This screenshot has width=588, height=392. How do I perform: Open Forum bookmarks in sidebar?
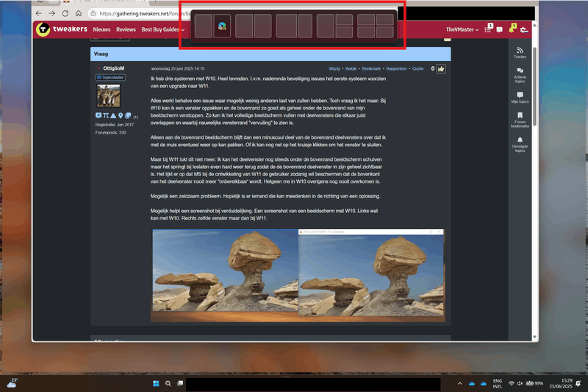(520, 120)
